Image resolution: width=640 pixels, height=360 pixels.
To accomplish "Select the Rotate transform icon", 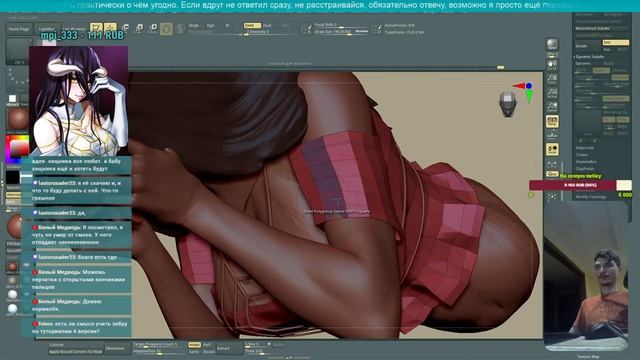I will point(153,28).
